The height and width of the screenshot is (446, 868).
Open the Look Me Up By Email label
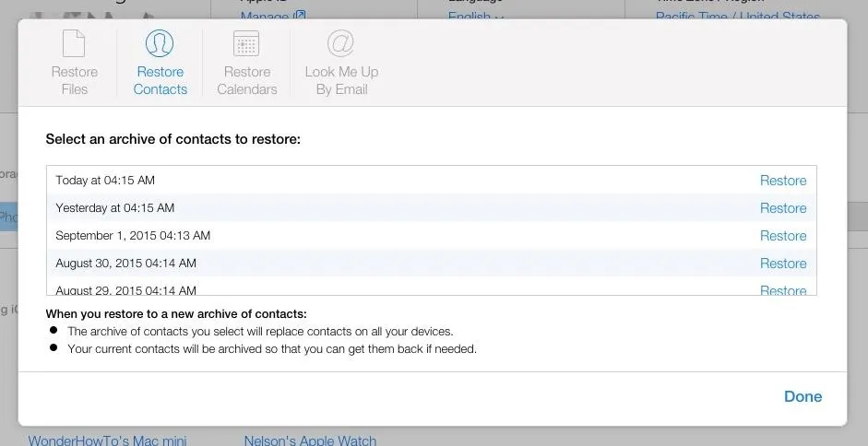point(341,80)
